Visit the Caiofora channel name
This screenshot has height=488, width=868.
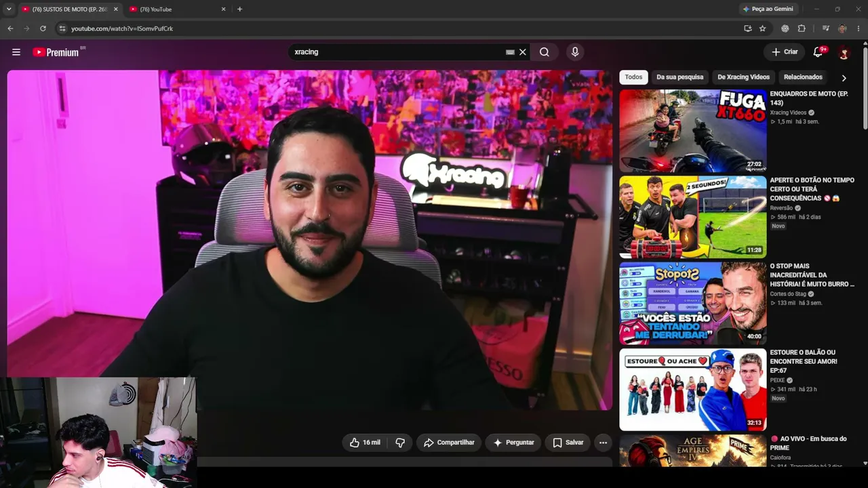point(781,457)
